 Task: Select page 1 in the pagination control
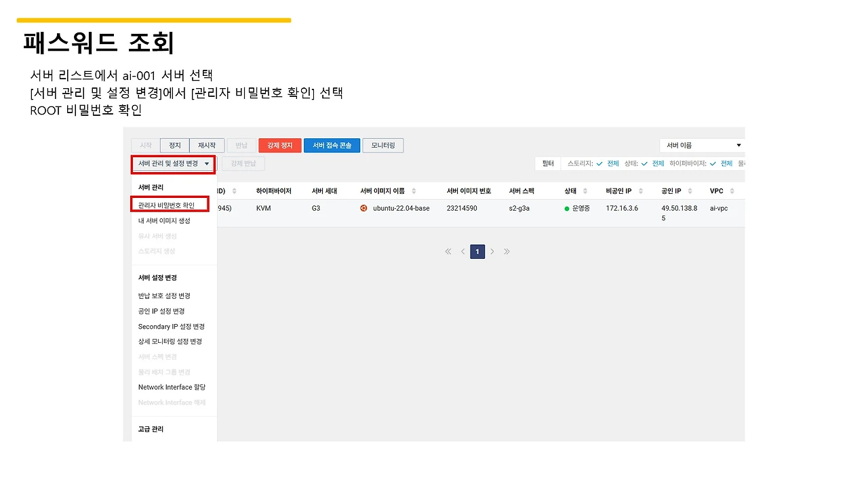click(477, 251)
